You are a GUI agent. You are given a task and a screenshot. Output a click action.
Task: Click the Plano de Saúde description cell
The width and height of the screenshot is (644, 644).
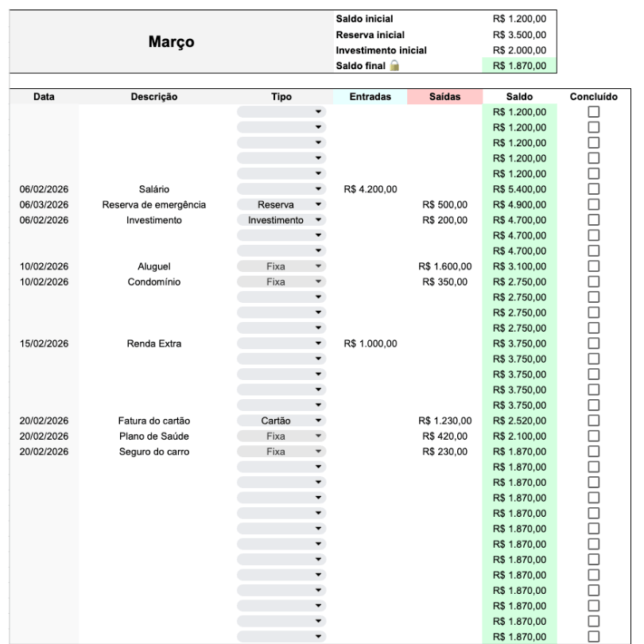click(x=154, y=436)
